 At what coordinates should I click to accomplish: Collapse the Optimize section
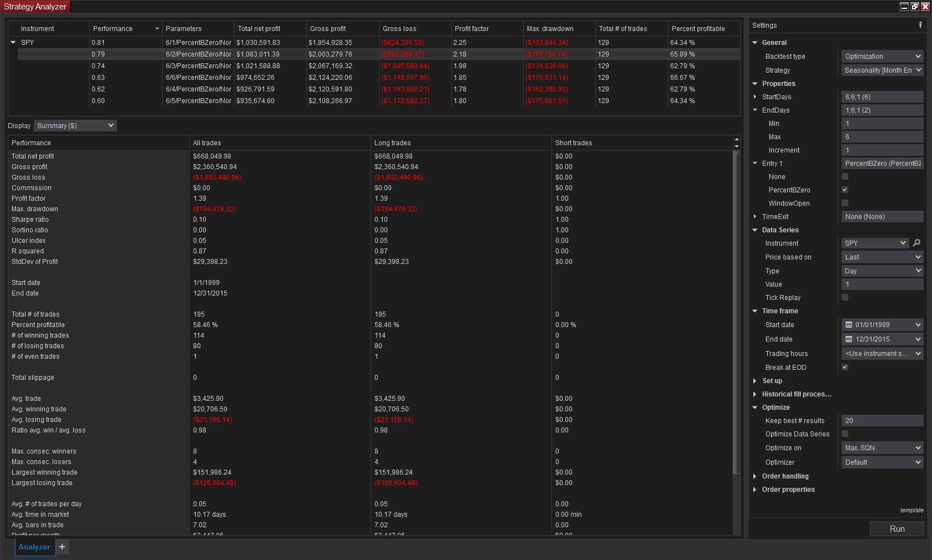pos(755,408)
